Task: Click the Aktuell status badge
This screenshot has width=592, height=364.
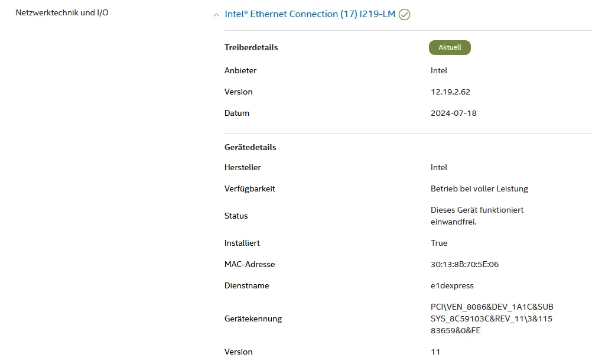Action: point(450,48)
